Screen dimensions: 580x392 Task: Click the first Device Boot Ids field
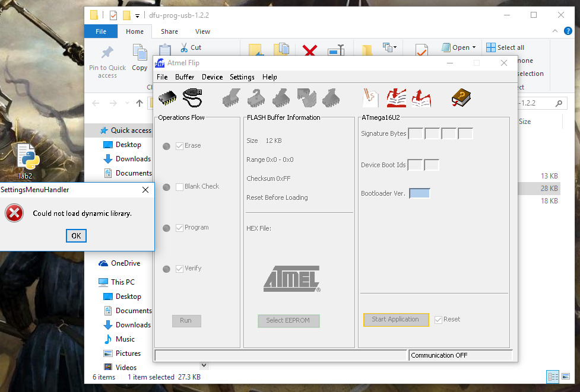click(x=414, y=165)
